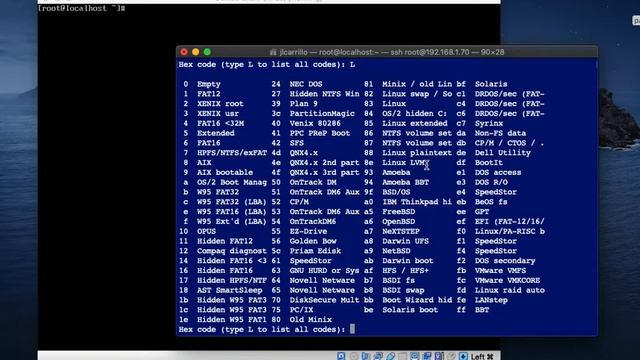Click the '1 FAT12' entry
This screenshot has width=640, height=360.
(202, 94)
